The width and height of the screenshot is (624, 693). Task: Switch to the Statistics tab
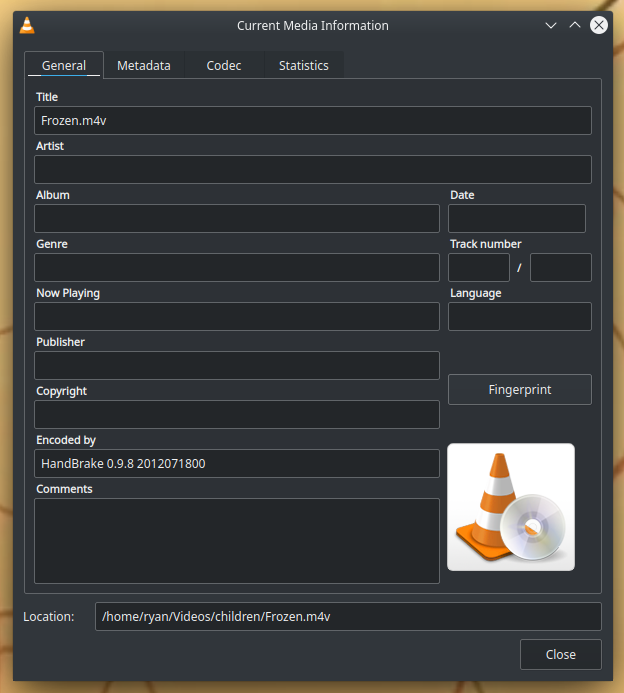point(304,65)
